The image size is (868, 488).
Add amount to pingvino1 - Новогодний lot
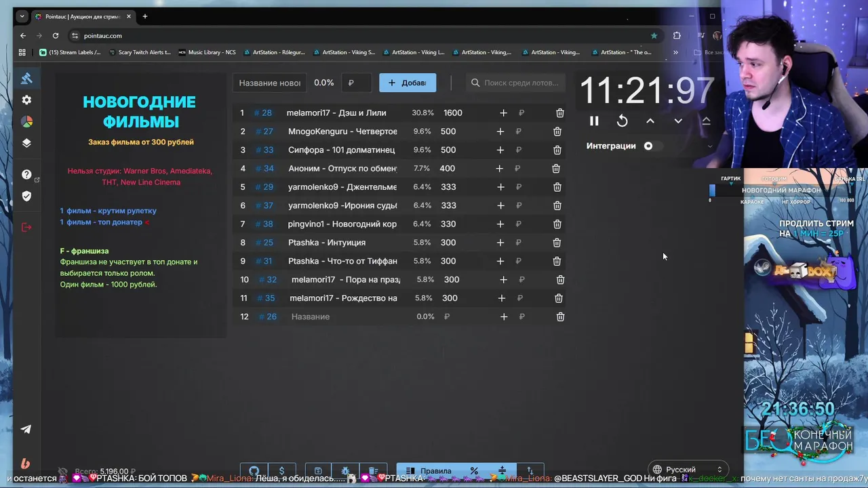click(x=500, y=224)
